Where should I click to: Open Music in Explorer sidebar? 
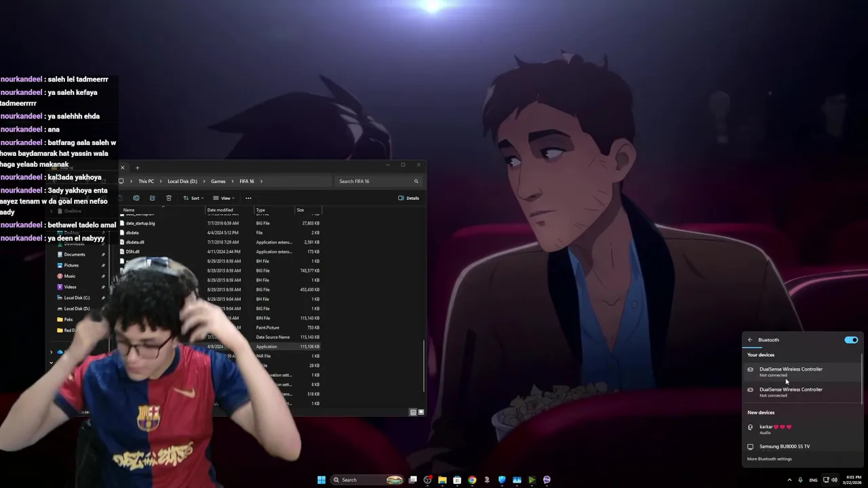tap(70, 276)
